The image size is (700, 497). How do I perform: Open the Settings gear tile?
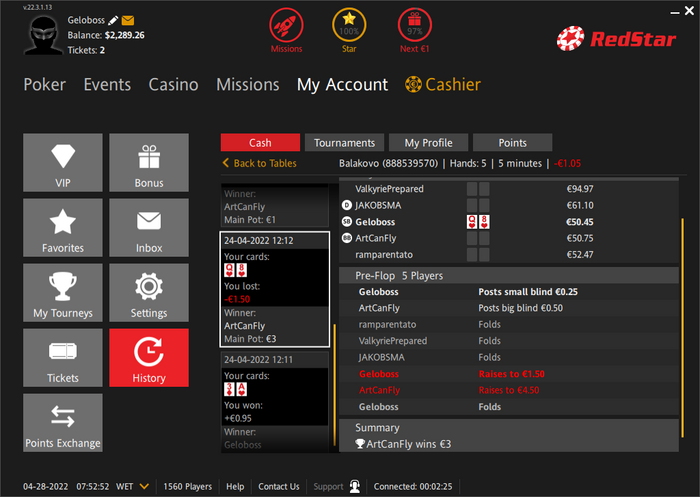pyautogui.click(x=149, y=293)
